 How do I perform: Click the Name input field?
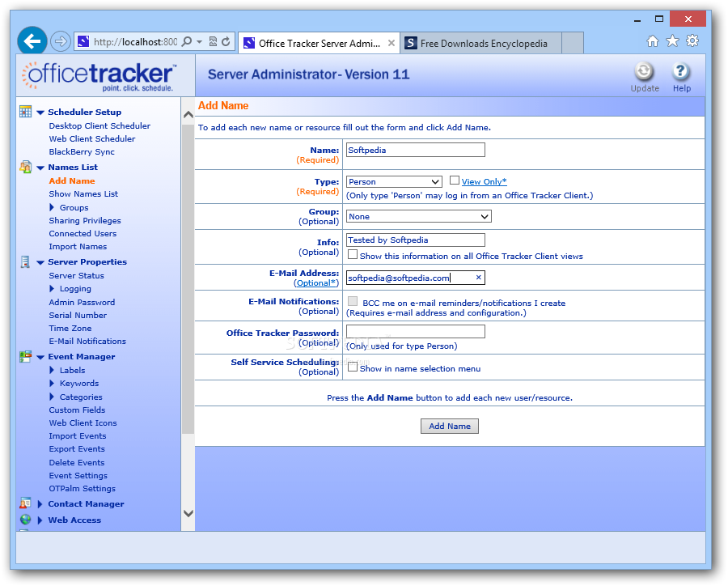(x=416, y=150)
